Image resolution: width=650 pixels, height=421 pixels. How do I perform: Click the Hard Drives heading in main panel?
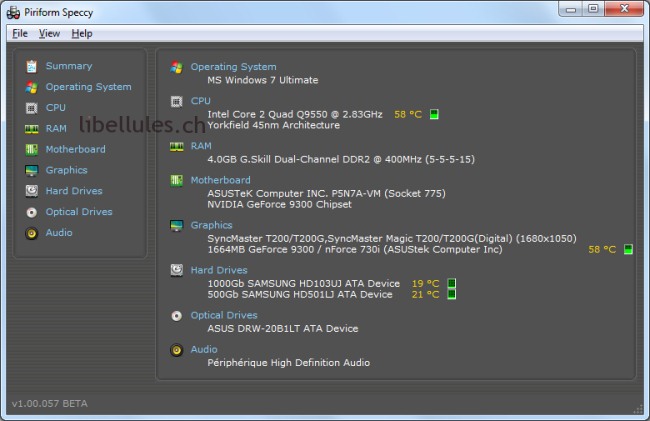click(x=219, y=271)
